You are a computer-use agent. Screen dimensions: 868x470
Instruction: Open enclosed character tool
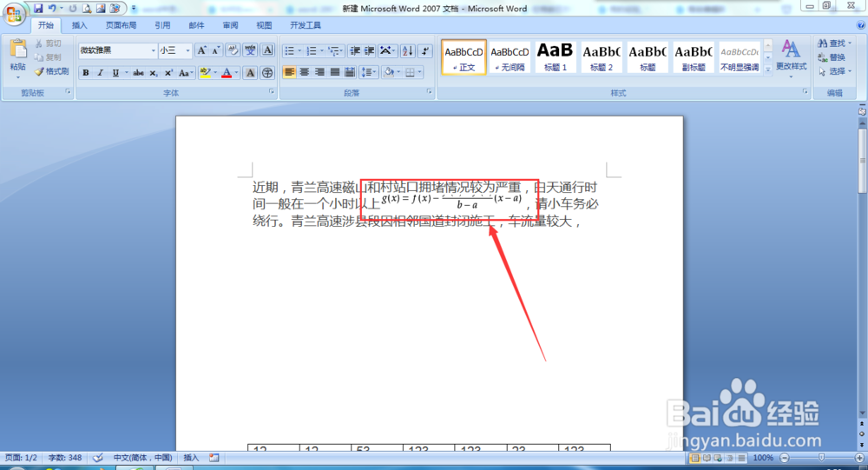pyautogui.click(x=267, y=73)
